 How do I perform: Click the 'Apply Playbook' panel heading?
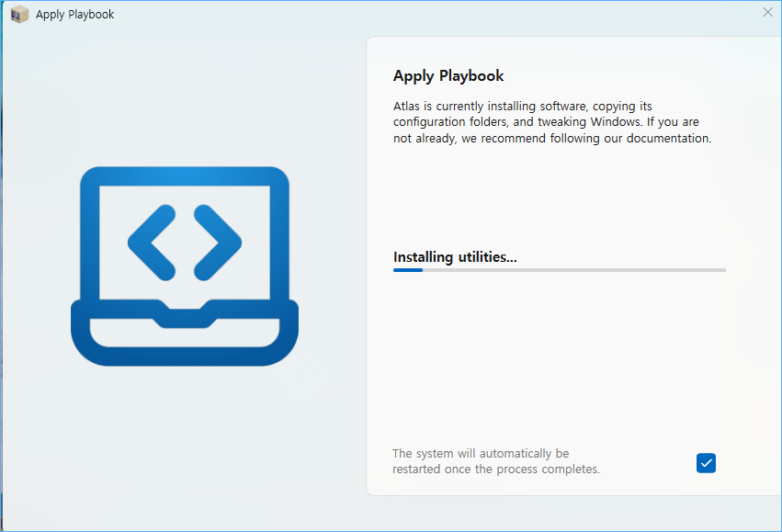click(x=448, y=75)
